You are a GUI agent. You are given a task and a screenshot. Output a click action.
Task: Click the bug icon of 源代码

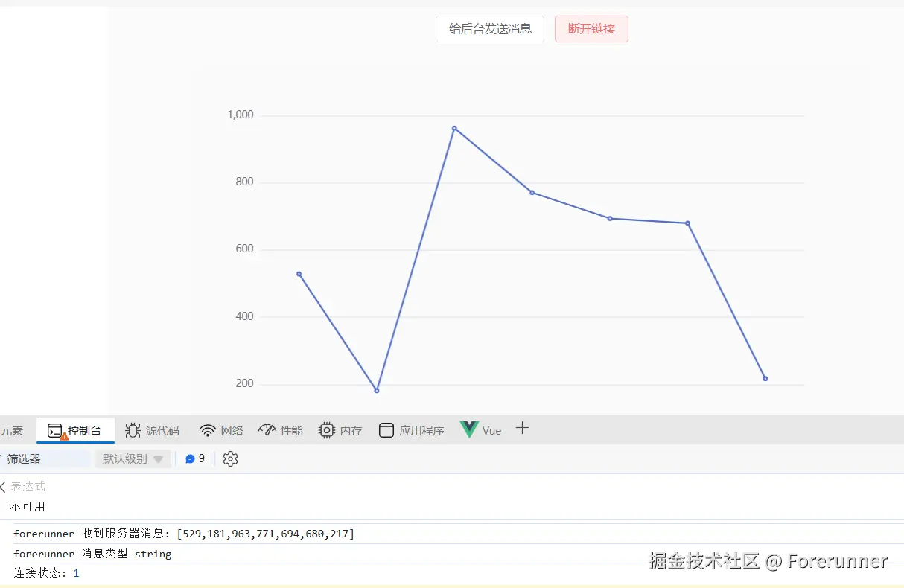point(133,430)
